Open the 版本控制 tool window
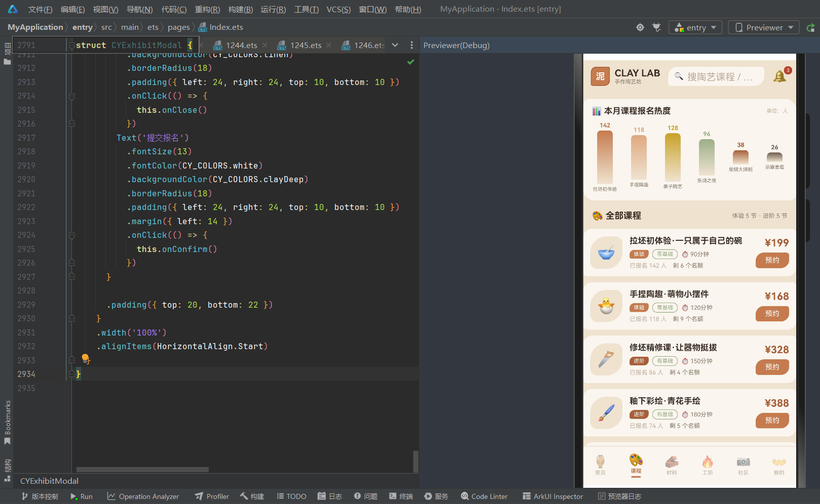Viewport: 820px width, 504px height. [40, 496]
